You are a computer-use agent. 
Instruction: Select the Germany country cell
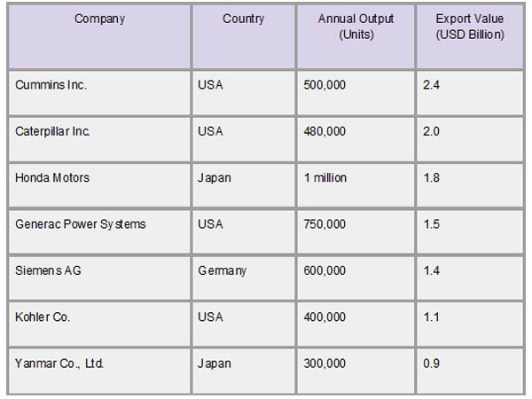(x=223, y=270)
